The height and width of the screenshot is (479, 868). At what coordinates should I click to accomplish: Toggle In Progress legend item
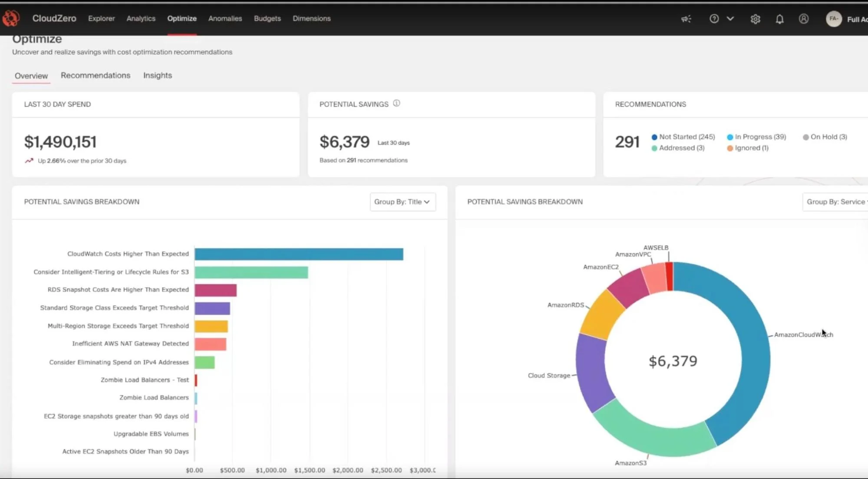click(x=756, y=137)
